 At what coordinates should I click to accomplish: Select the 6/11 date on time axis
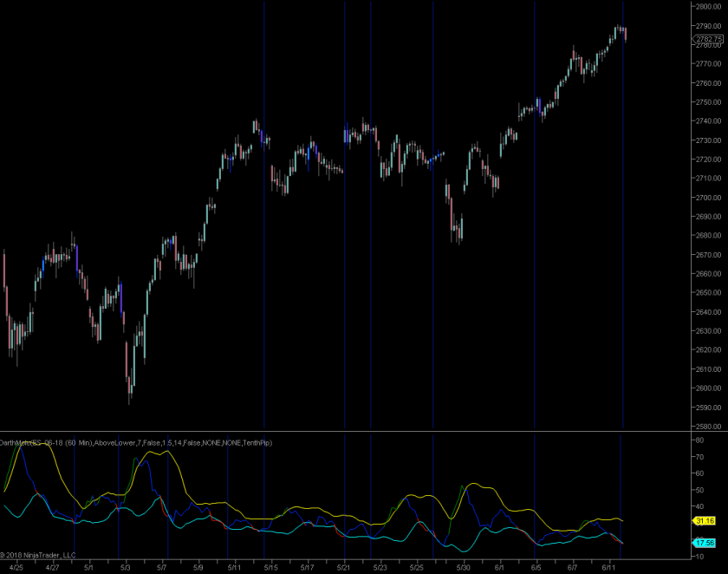coord(608,568)
